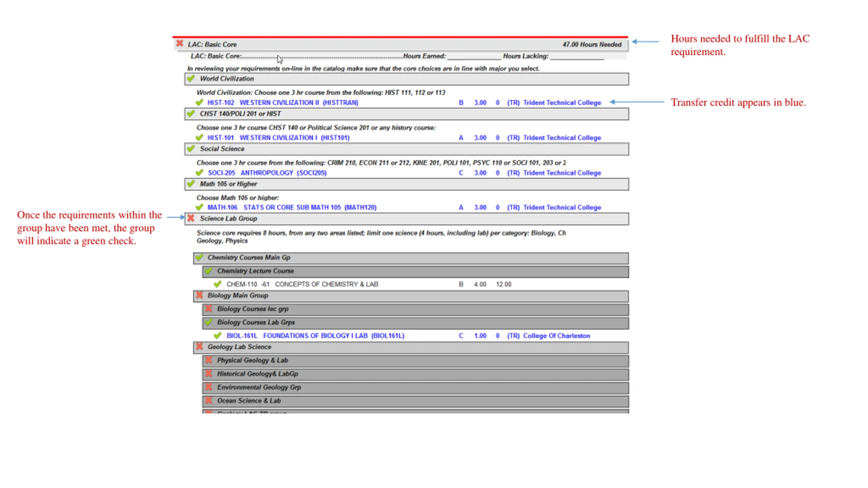Expand the Biology Main Group header
The height and width of the screenshot is (488, 868).
tap(411, 296)
